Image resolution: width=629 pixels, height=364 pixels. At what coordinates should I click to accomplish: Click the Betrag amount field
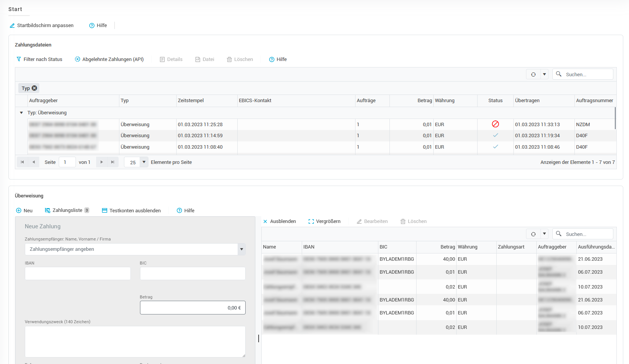(x=193, y=308)
